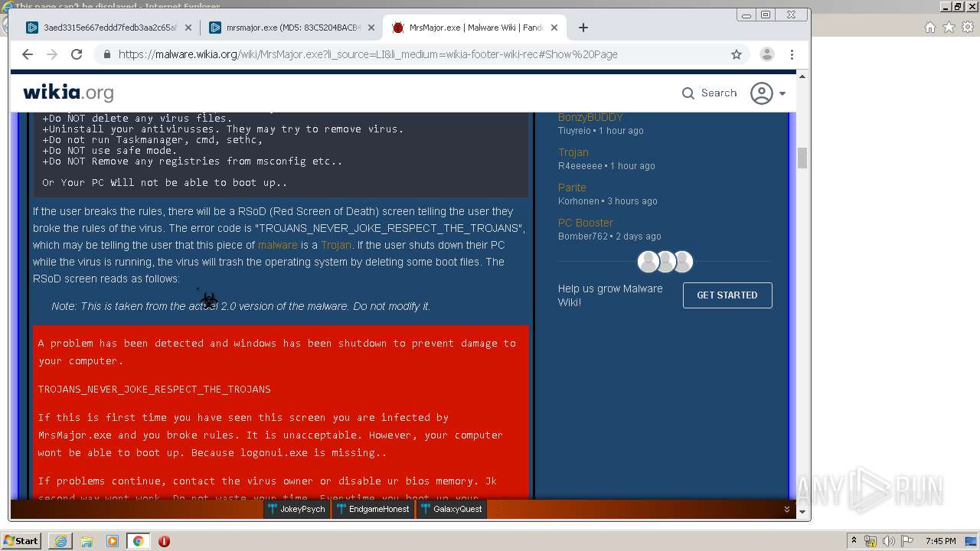980x551 pixels.
Task: Go back to the previous page
Action: [x=28, y=54]
